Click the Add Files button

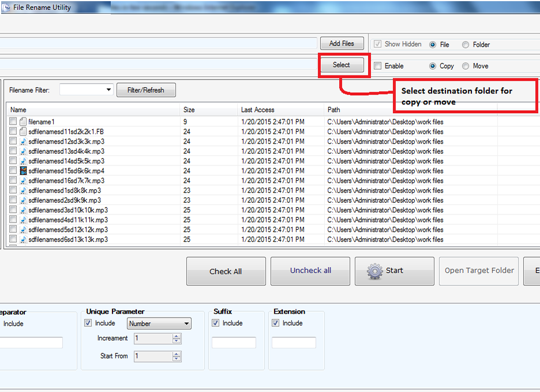pos(342,43)
